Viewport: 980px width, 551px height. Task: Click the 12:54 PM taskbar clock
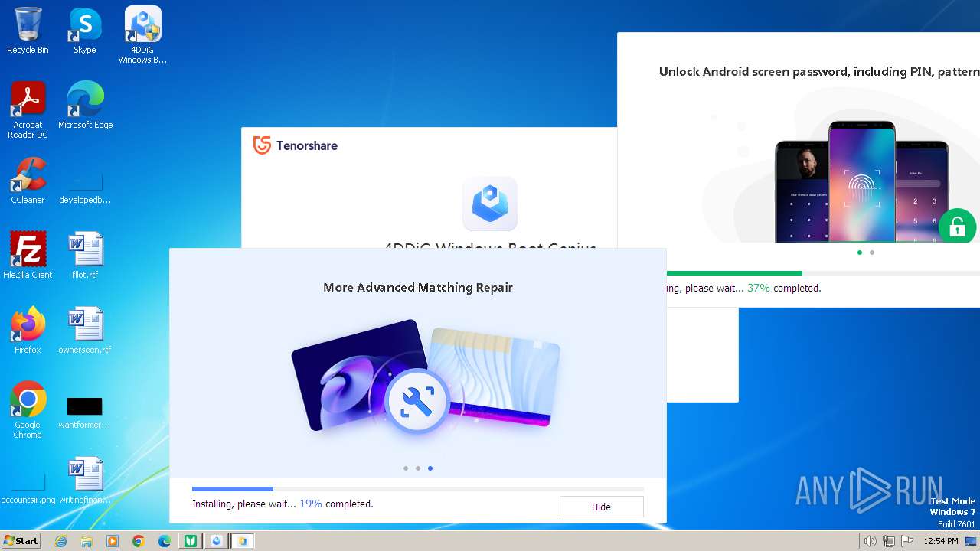click(941, 541)
